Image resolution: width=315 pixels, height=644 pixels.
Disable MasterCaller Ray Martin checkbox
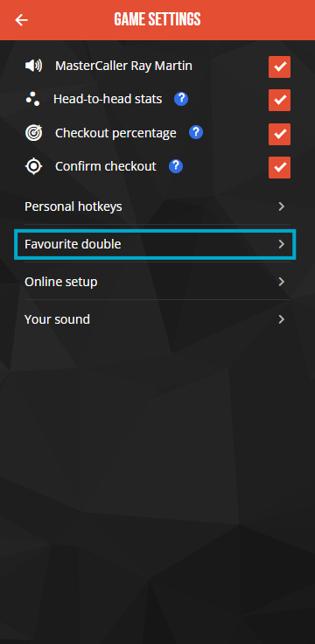point(280,67)
